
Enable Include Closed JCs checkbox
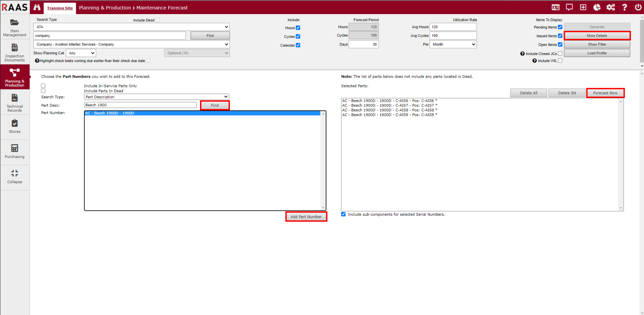[560, 54]
